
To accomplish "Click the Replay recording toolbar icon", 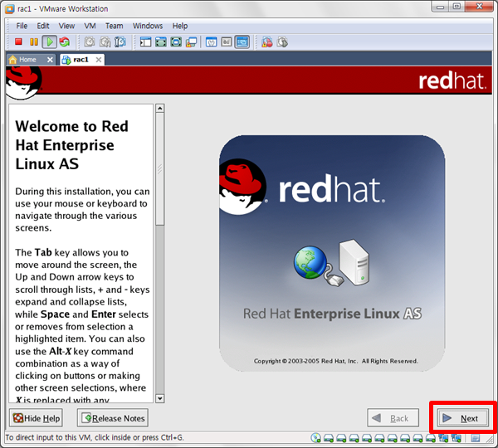I will point(282,42).
